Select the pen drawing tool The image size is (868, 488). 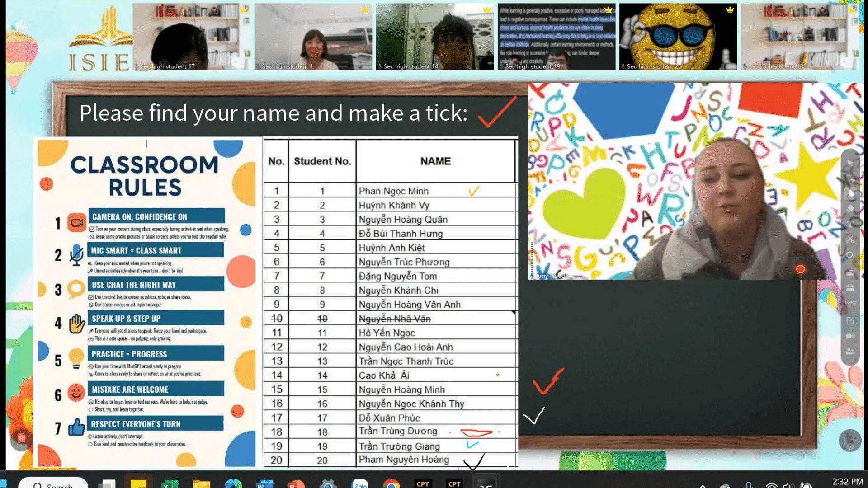tap(850, 193)
